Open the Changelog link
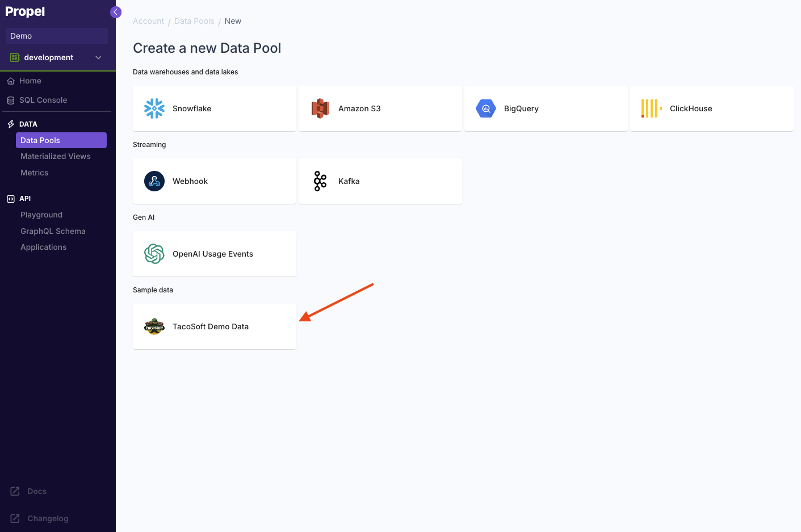 [48, 518]
